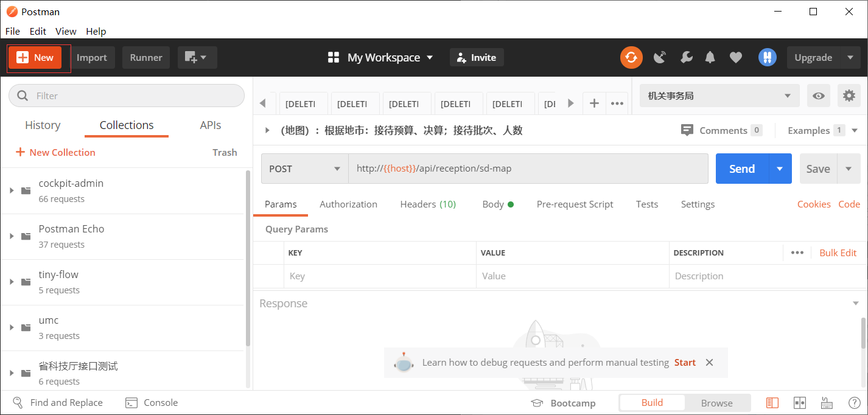
Task: Expand the Postman Echo collection
Action: [12, 236]
